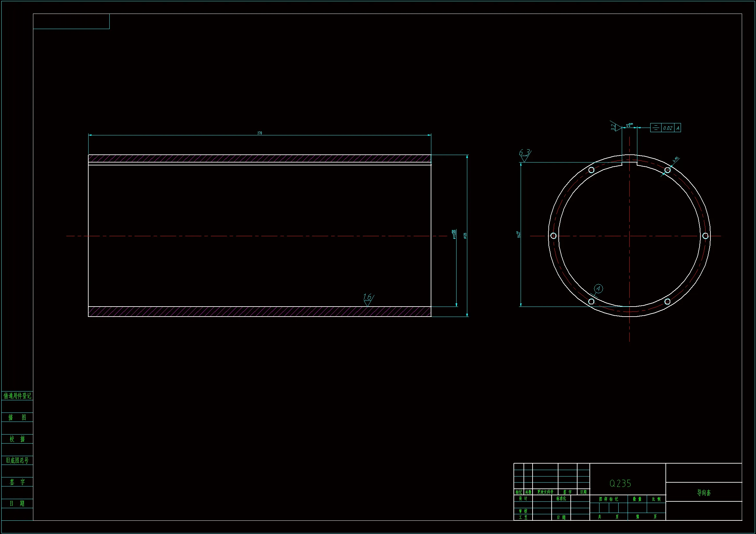
Task: Select the 旧底图总号 sidebar cell
Action: click(17, 460)
